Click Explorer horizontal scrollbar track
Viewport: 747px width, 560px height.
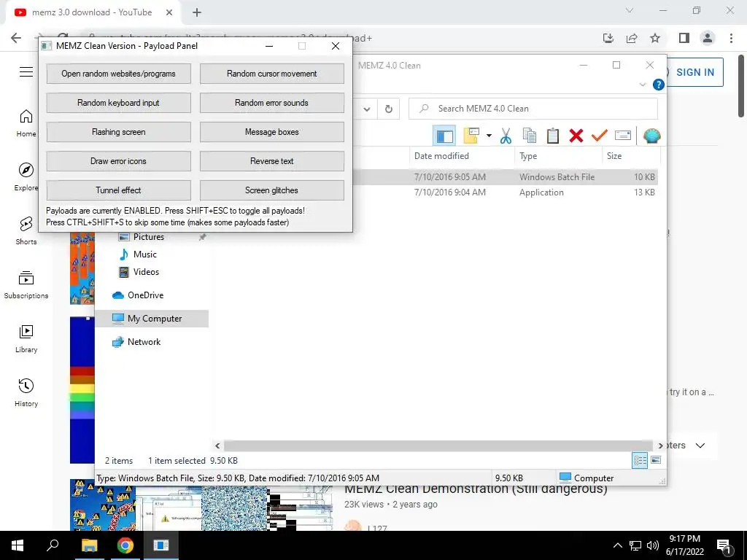point(438,446)
